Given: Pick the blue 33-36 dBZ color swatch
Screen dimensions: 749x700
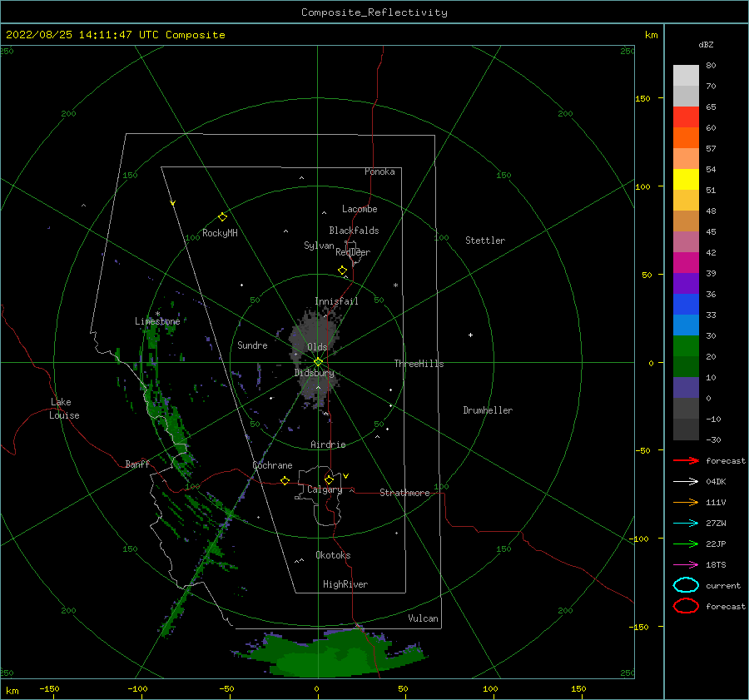Looking at the screenshot, I should click(x=686, y=305).
